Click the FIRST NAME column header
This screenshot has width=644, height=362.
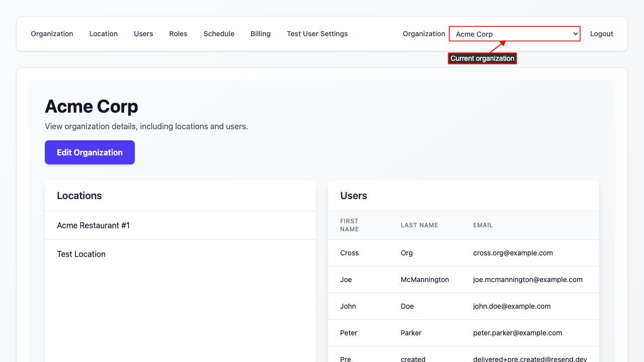point(349,225)
